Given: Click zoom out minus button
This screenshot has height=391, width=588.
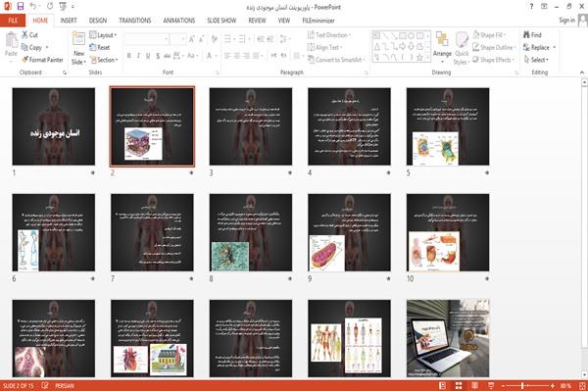Looking at the screenshot, I should pos(504,386).
